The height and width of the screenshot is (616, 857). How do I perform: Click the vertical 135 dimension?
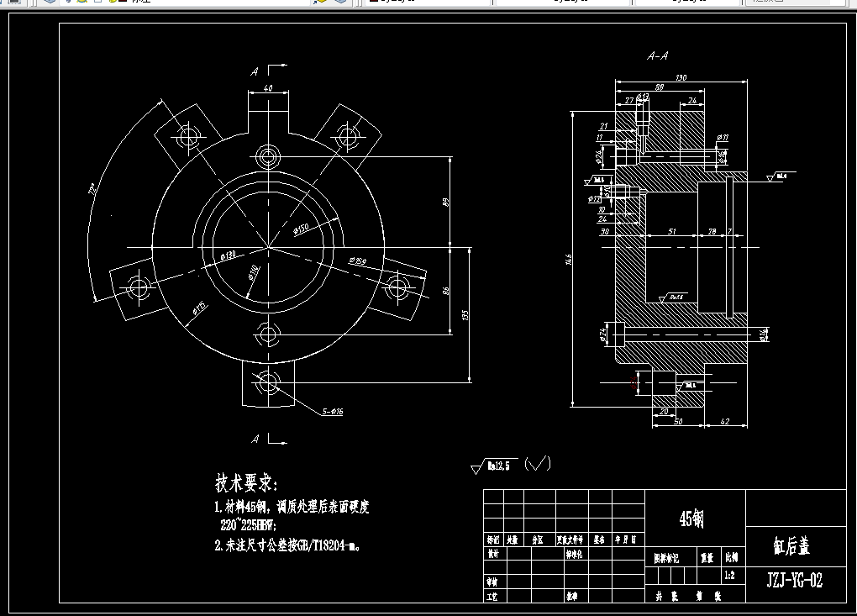465,315
